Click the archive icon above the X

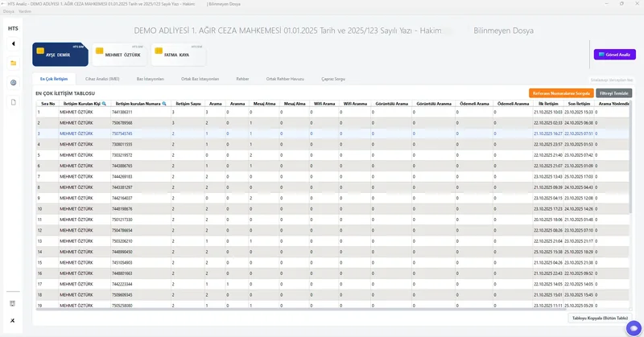click(x=13, y=303)
